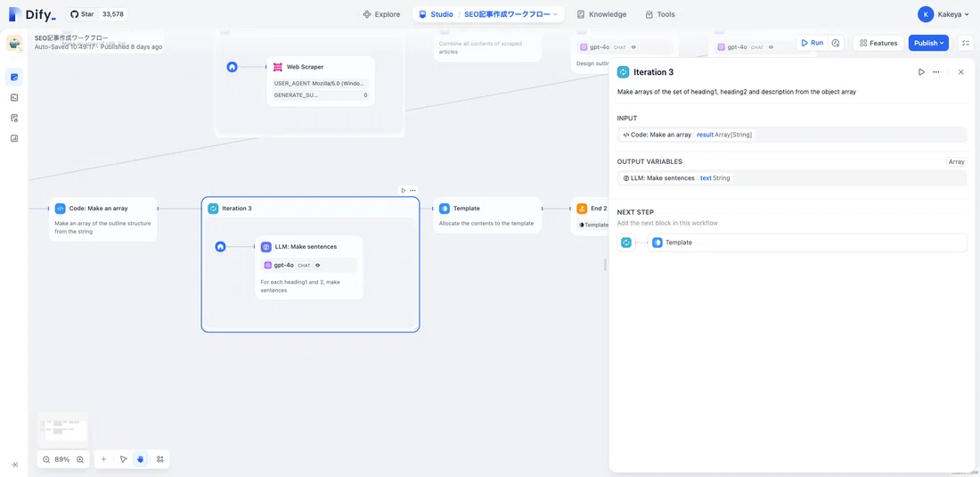980x477 pixels.
Task: Click the app robot icon in sidebar
Action: coord(14,43)
